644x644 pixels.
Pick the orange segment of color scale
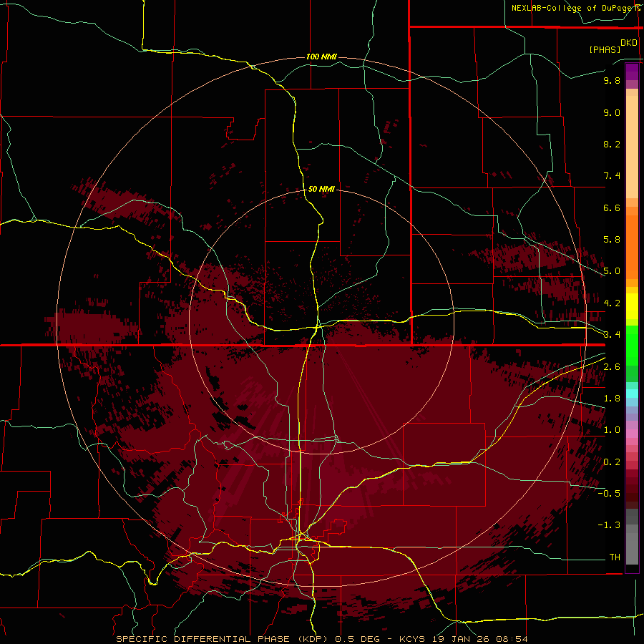[x=632, y=248]
